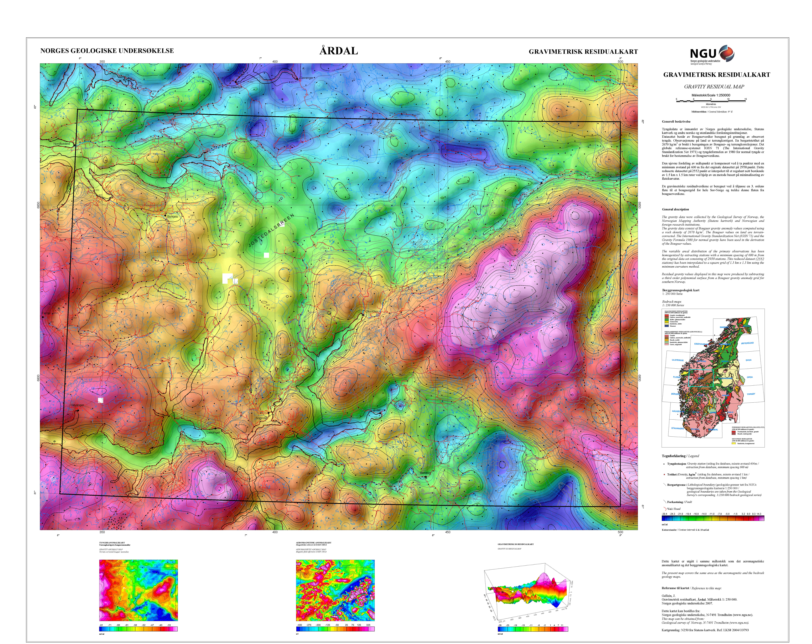Image resolution: width=812 pixels, height=644 pixels.
Task: Click TORSBY on the inset map
Action: pyautogui.click(x=751, y=394)
